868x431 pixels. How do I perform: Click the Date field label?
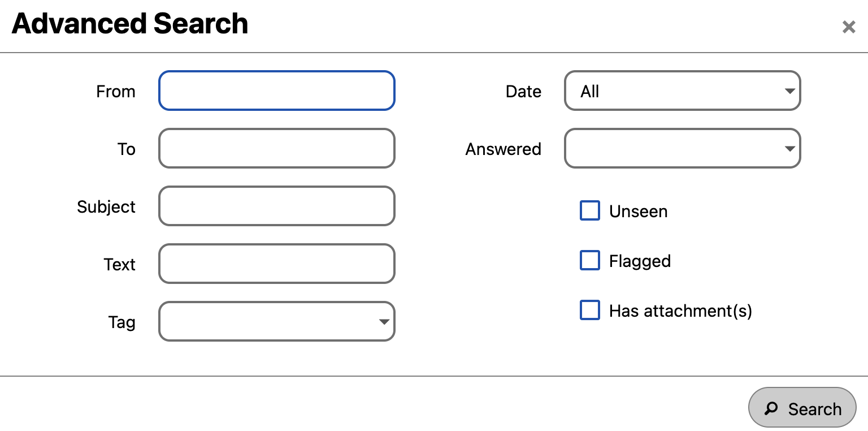pyautogui.click(x=523, y=92)
